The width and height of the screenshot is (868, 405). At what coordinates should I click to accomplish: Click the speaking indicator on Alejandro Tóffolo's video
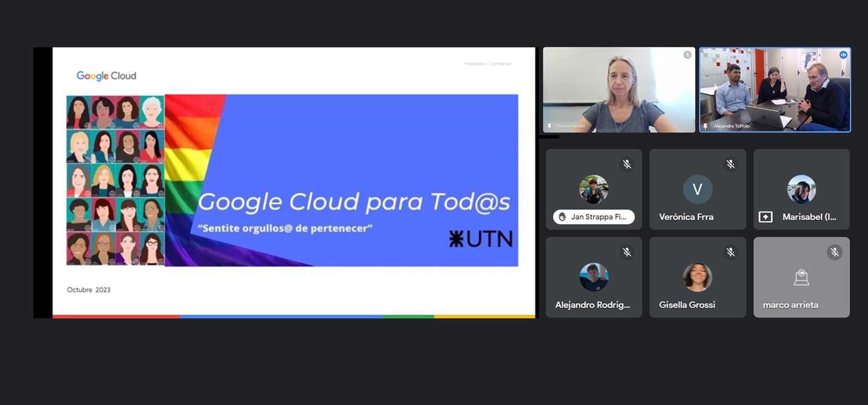pyautogui.click(x=843, y=55)
